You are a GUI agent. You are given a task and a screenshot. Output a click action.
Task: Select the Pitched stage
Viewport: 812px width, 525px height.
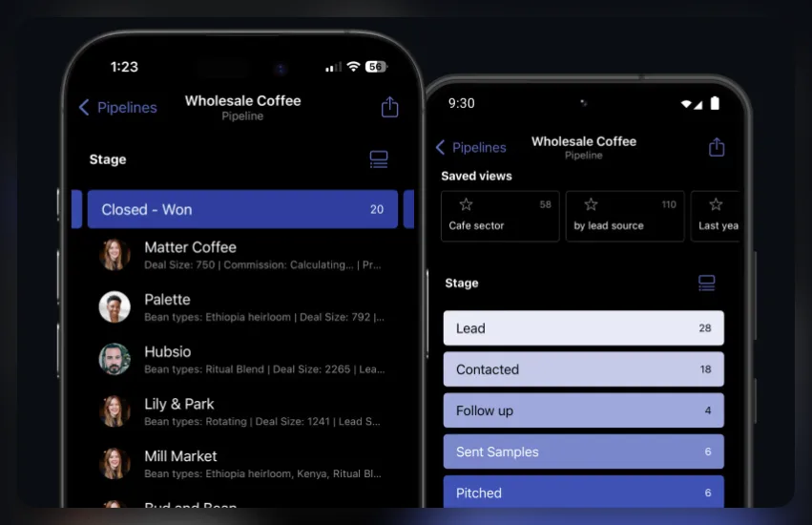(584, 492)
